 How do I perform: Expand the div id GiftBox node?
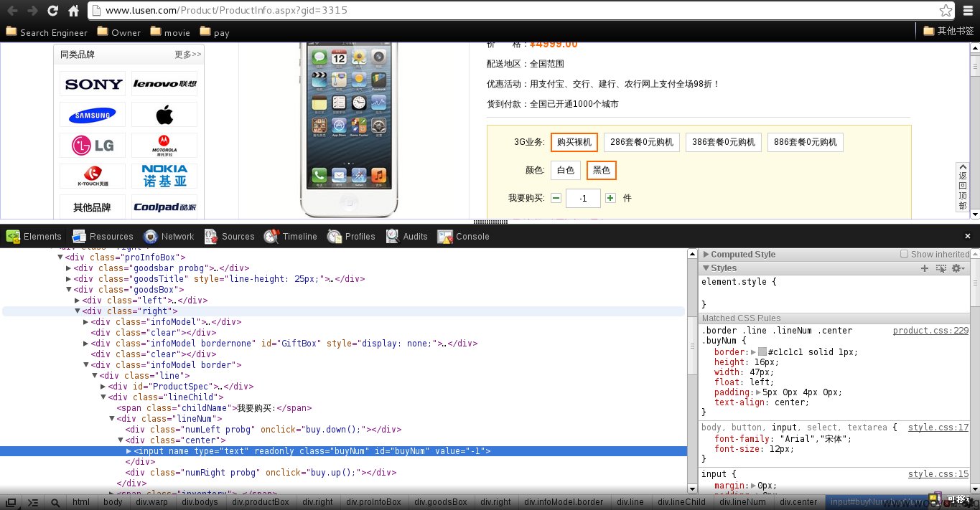click(86, 343)
